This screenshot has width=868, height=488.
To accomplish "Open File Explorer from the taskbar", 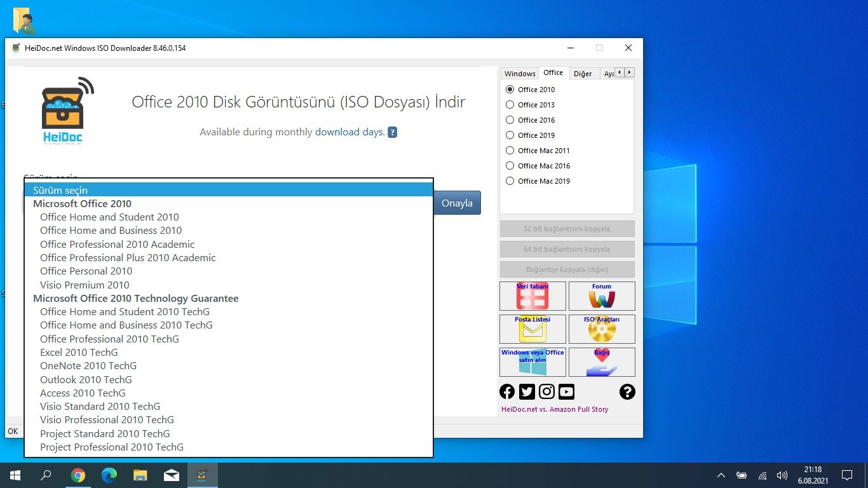I will [x=140, y=475].
